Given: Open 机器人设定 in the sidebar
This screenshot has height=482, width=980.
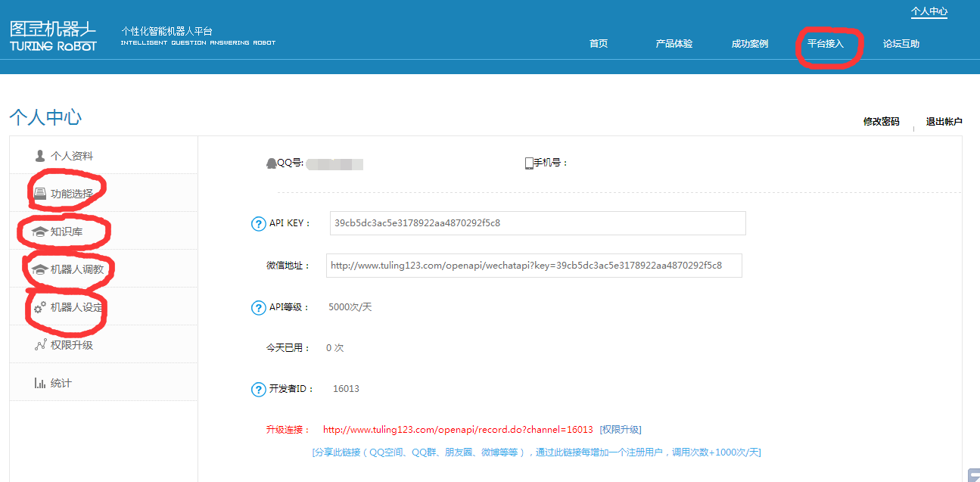Looking at the screenshot, I should [103, 306].
